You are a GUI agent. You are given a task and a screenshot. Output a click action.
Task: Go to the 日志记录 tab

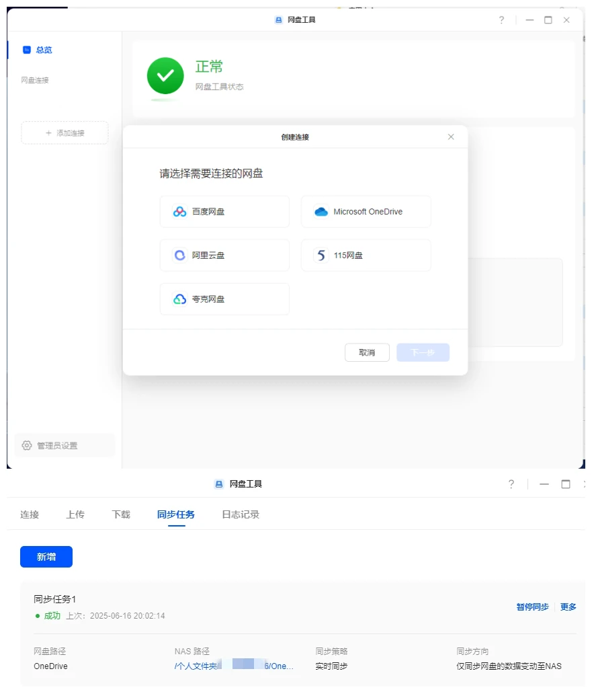tap(241, 514)
